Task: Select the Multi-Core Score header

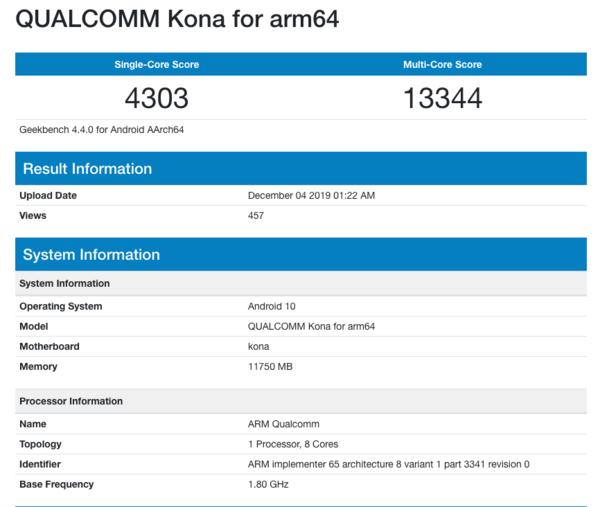Action: 442,65
